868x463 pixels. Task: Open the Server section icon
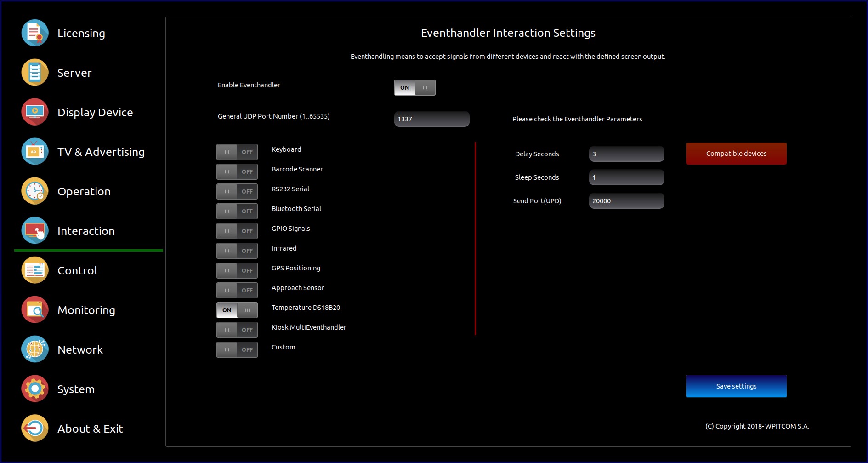[x=35, y=73]
